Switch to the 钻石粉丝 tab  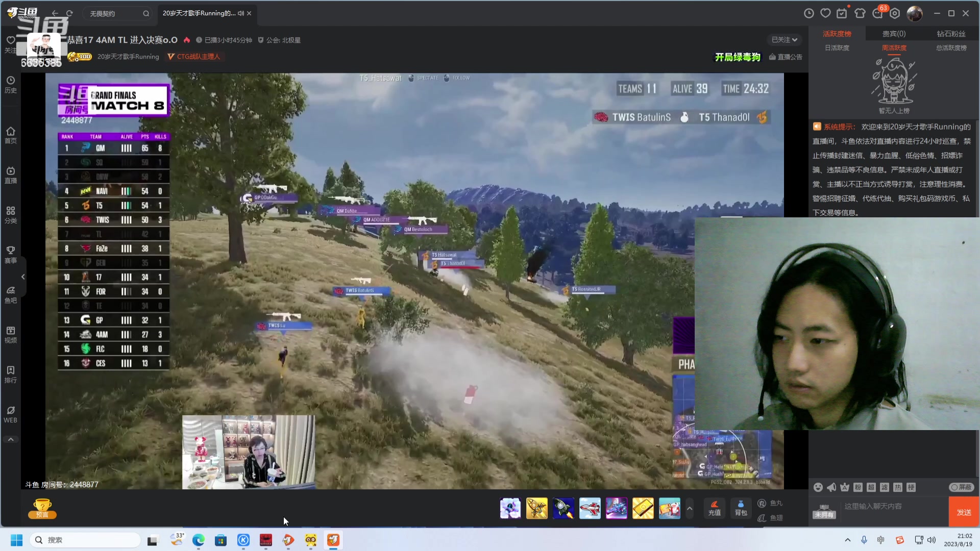point(951,34)
